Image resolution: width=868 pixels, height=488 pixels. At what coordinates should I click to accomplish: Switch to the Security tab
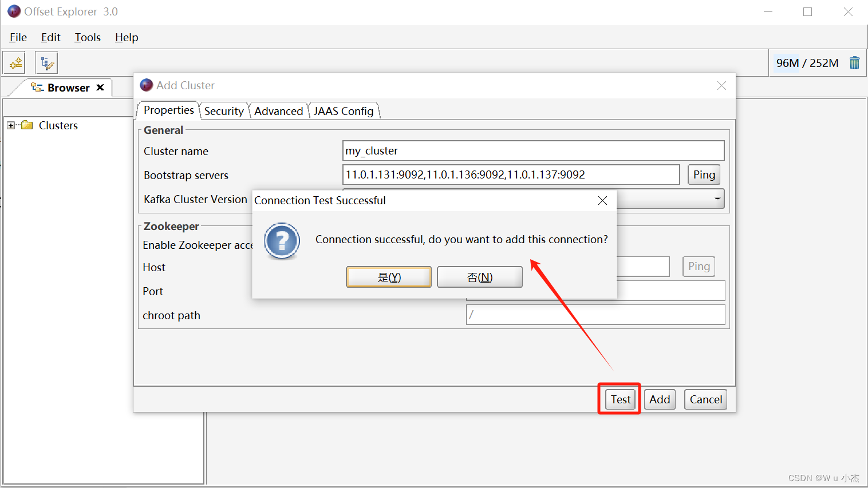(x=224, y=111)
